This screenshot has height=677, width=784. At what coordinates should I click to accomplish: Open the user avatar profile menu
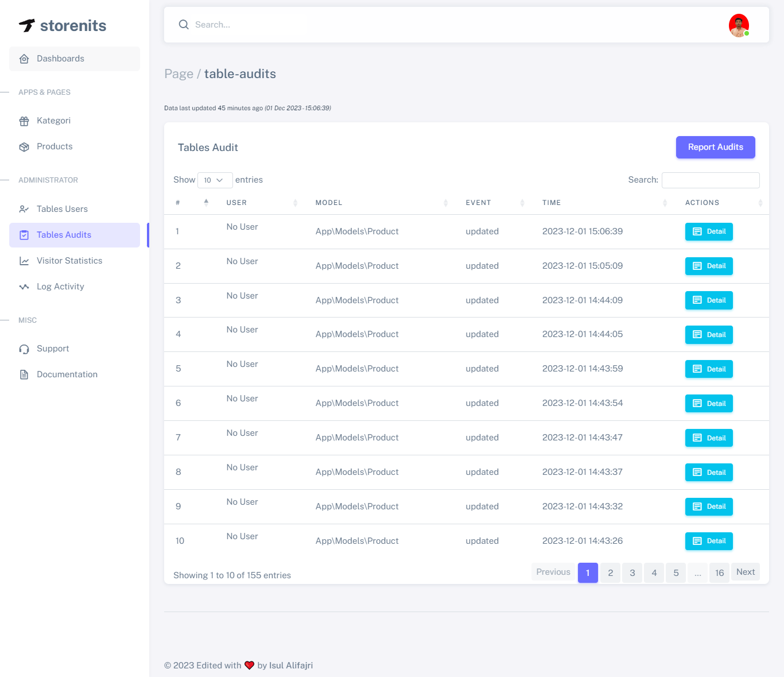pos(739,25)
